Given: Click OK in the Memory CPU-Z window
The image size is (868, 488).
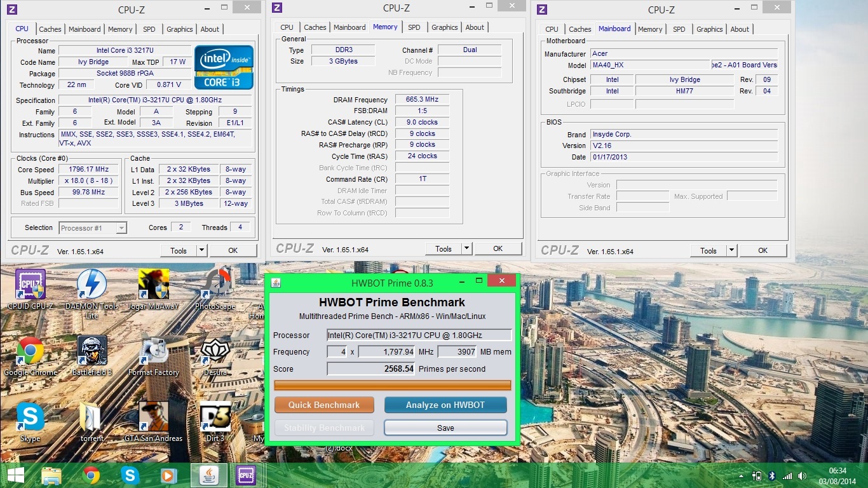Looking at the screenshot, I should coord(498,248).
